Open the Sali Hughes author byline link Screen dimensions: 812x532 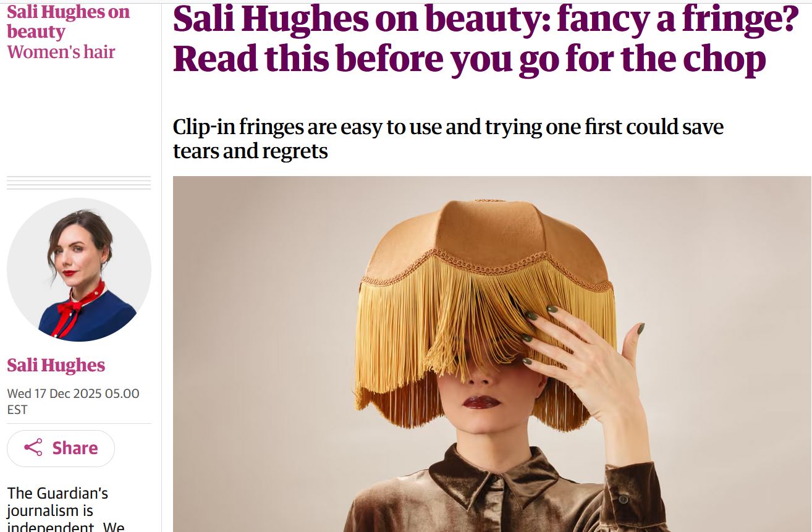pos(56,365)
